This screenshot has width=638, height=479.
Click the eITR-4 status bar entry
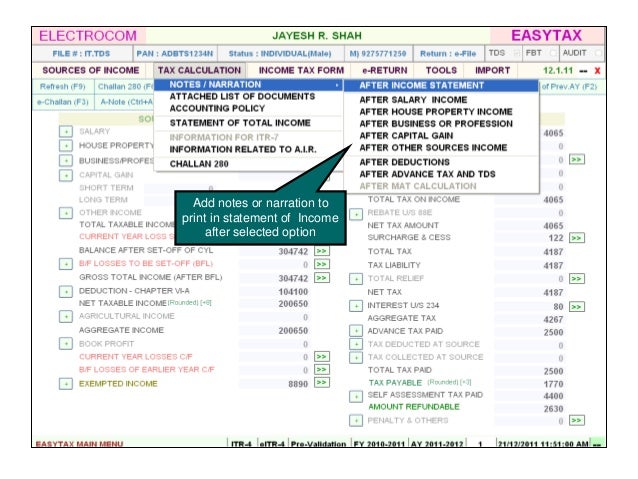click(x=272, y=444)
